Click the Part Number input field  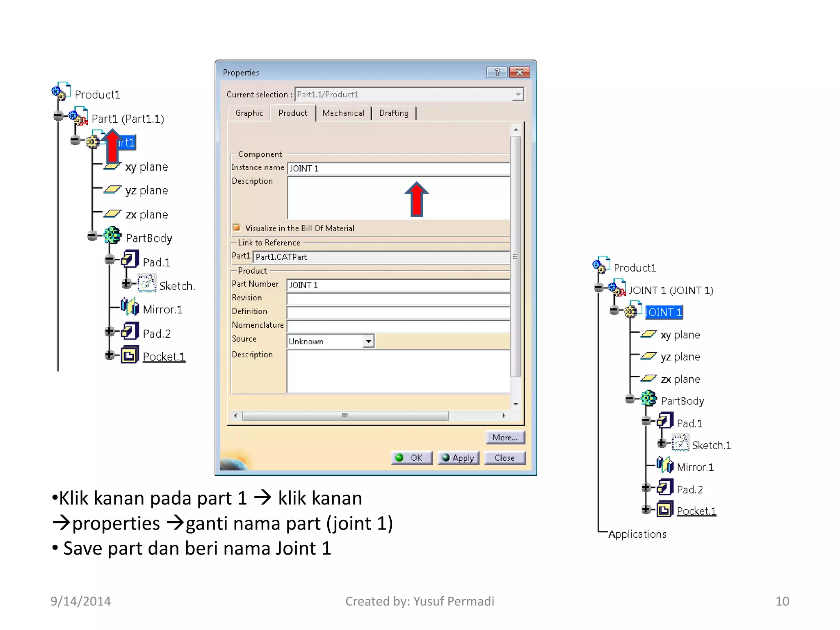pyautogui.click(x=398, y=285)
